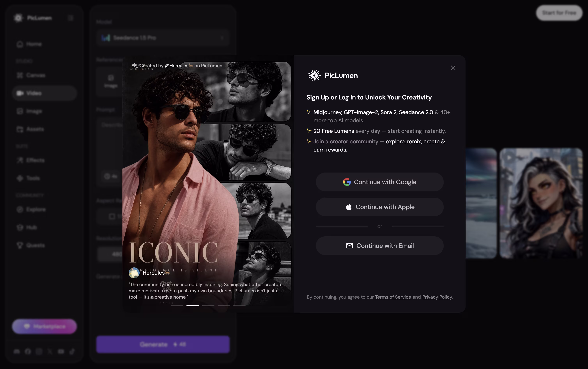588x369 pixels.
Task: Close the sign-up dialog with the X
Action: (x=453, y=68)
